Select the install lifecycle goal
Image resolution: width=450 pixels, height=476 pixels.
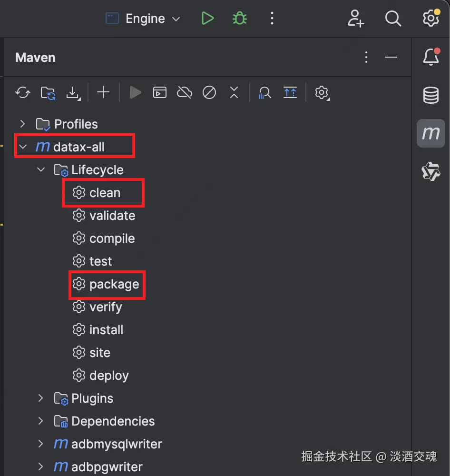(x=98, y=330)
